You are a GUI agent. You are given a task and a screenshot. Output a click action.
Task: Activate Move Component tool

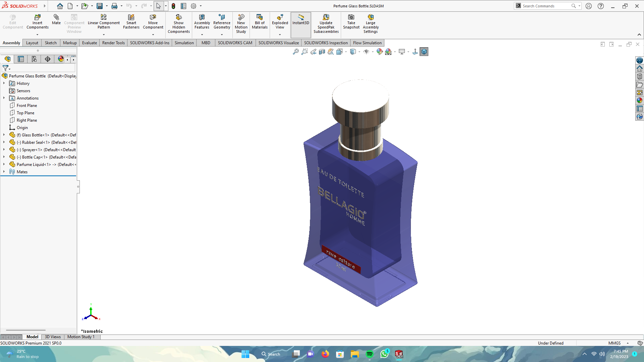pos(153,22)
